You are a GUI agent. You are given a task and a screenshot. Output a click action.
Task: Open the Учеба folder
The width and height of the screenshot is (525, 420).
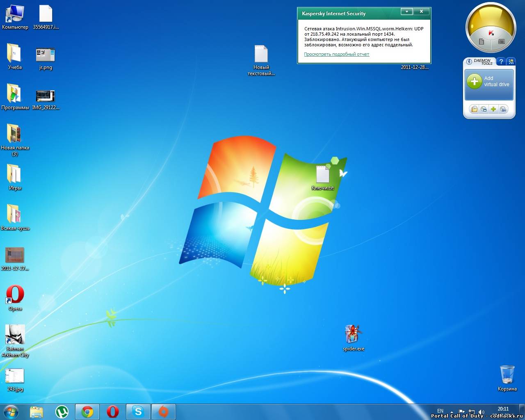click(x=15, y=57)
